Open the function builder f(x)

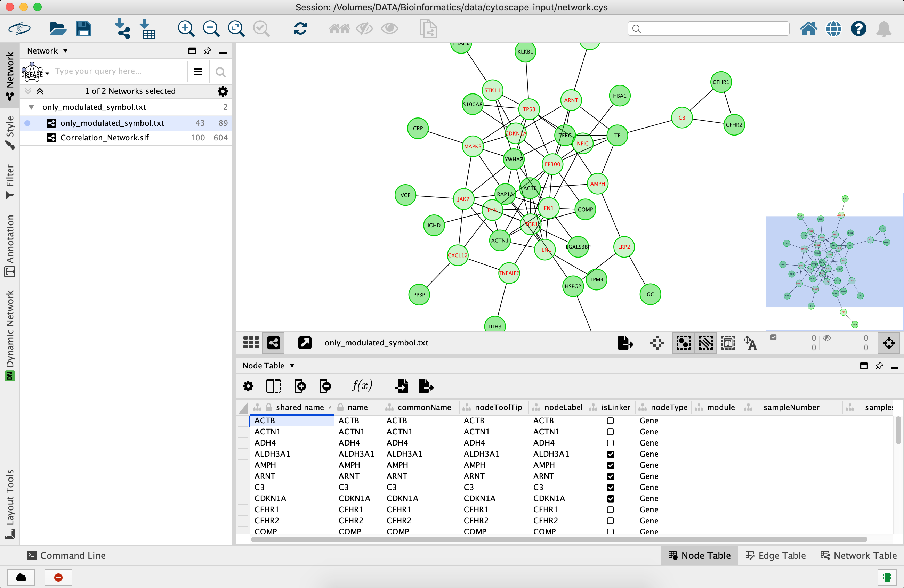pos(362,386)
